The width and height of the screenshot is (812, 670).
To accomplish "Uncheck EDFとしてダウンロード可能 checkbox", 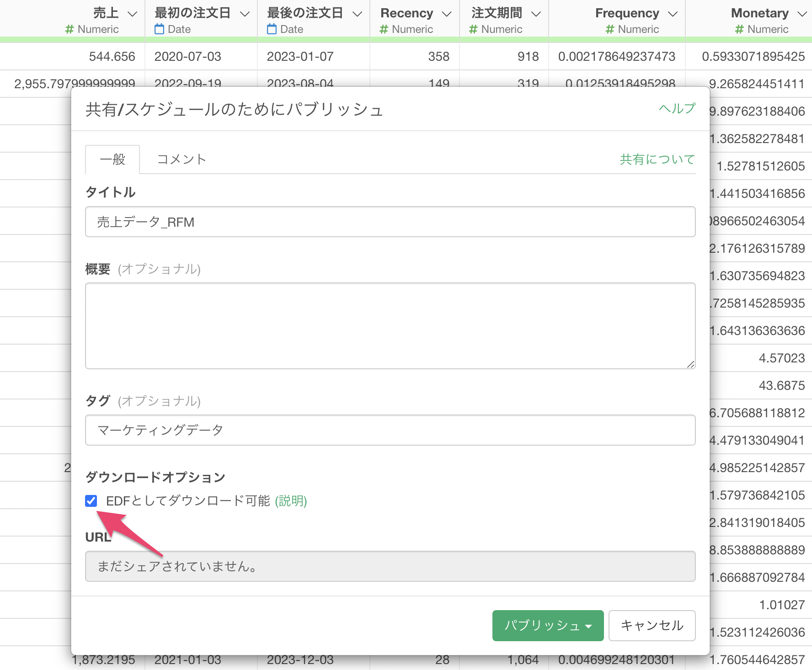I will pos(91,501).
